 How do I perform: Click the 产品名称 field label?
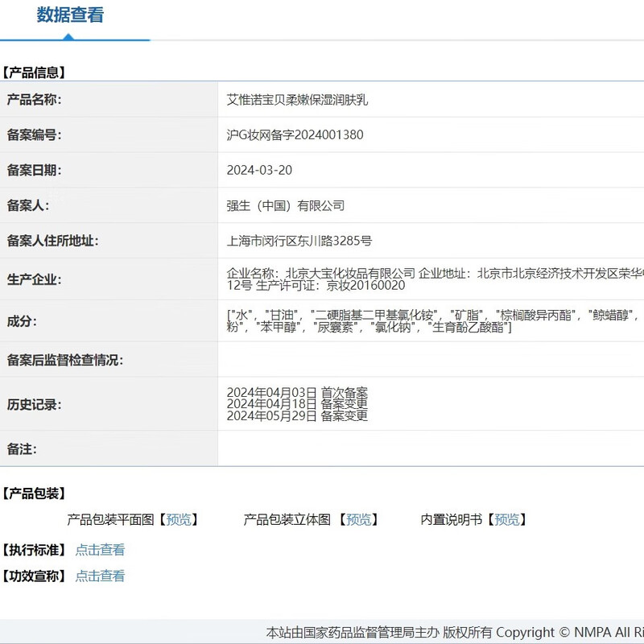click(34, 99)
